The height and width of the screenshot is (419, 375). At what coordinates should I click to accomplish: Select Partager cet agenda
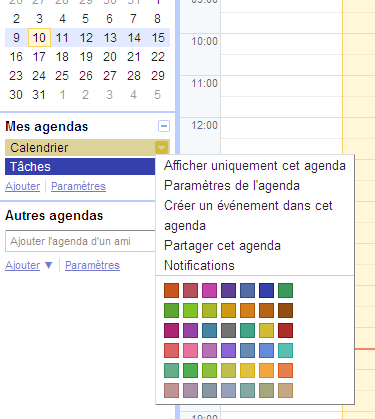(x=222, y=246)
